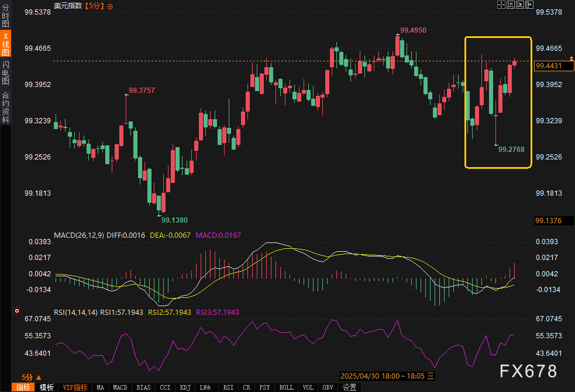Click the play-forward axis icon at top right

(x=520, y=5)
